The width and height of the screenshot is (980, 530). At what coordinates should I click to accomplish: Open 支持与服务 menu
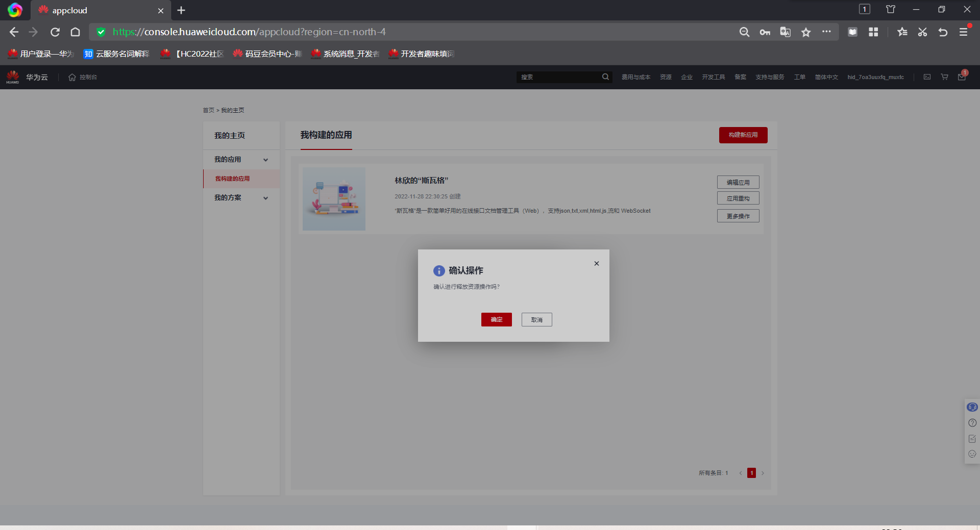tap(770, 77)
